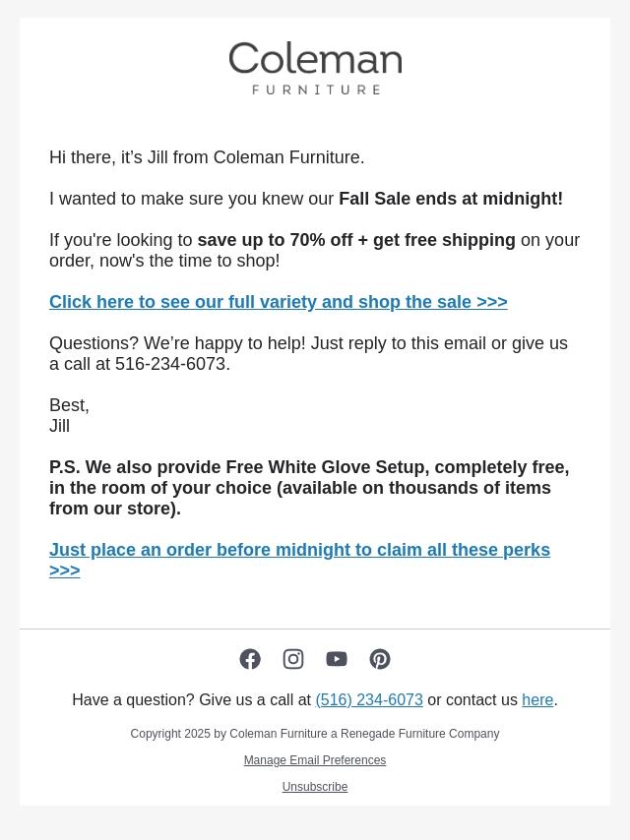The width and height of the screenshot is (630, 840).
Task: Click the 'here' contact us link
Action: pyautogui.click(x=537, y=700)
